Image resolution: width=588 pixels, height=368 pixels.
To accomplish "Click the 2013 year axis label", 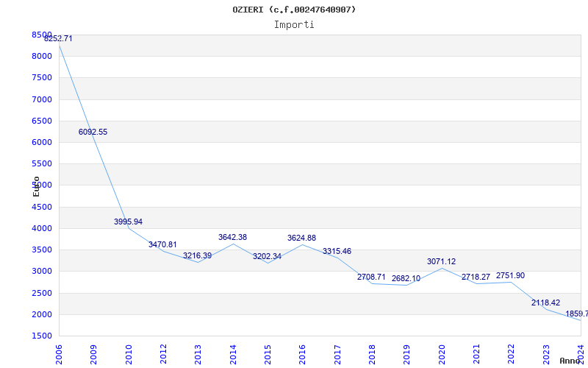I will pyautogui.click(x=198, y=355).
